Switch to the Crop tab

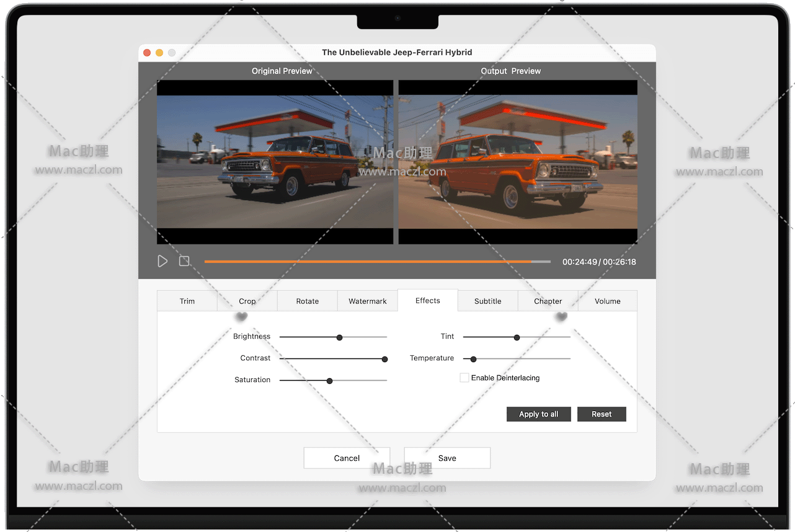click(x=247, y=301)
